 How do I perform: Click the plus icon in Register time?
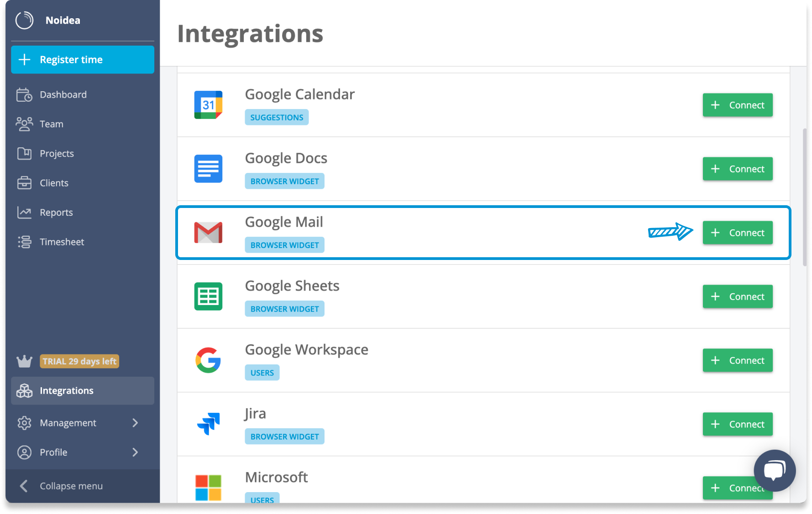coord(24,60)
